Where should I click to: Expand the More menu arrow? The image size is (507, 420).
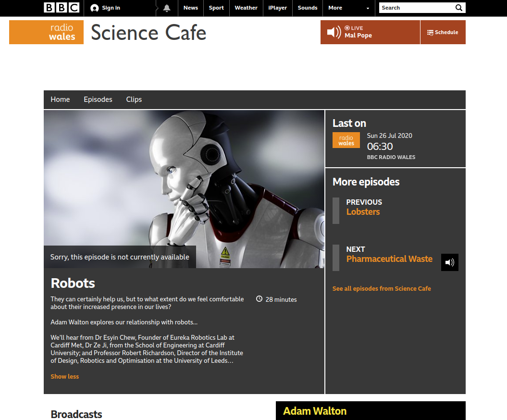click(368, 8)
